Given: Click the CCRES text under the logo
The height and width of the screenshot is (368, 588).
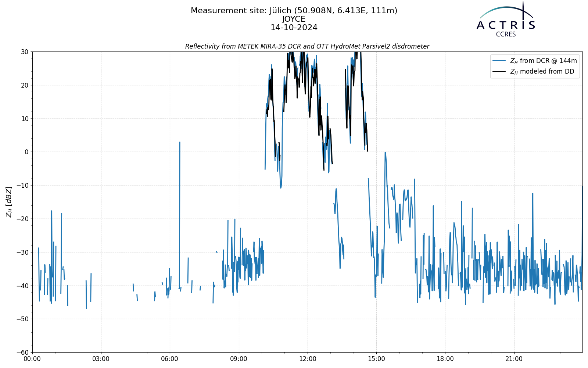Looking at the screenshot, I should point(506,34).
